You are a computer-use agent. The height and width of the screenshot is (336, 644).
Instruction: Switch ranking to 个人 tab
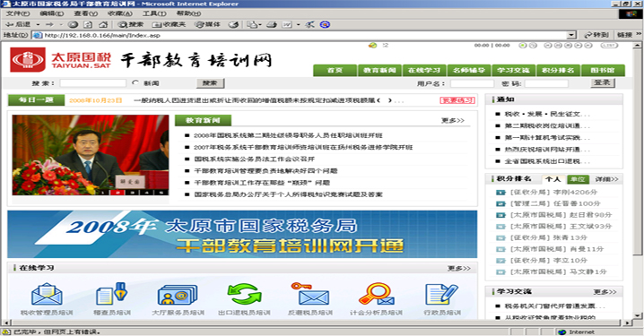tap(553, 179)
